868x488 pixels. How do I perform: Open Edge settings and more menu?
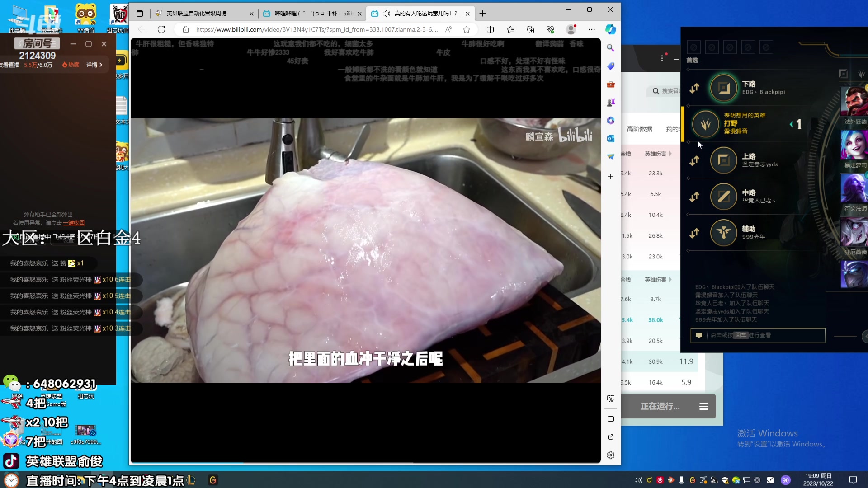pos(592,29)
